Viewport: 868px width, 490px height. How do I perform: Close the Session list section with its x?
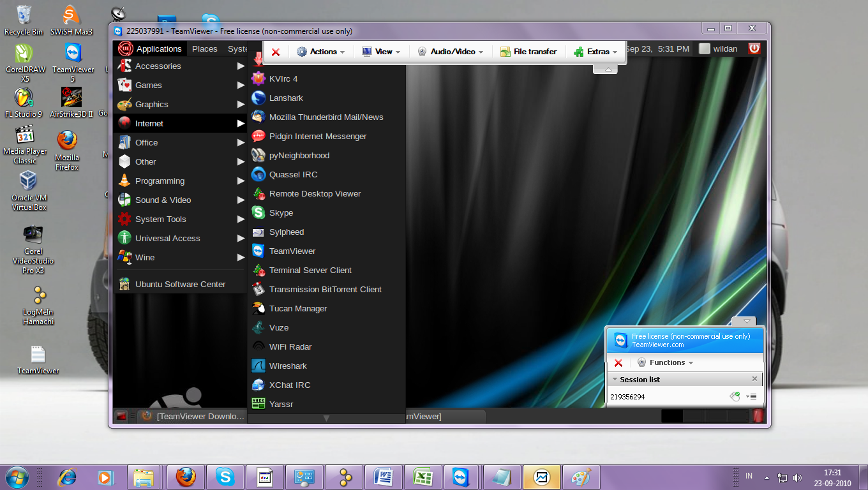pyautogui.click(x=754, y=379)
